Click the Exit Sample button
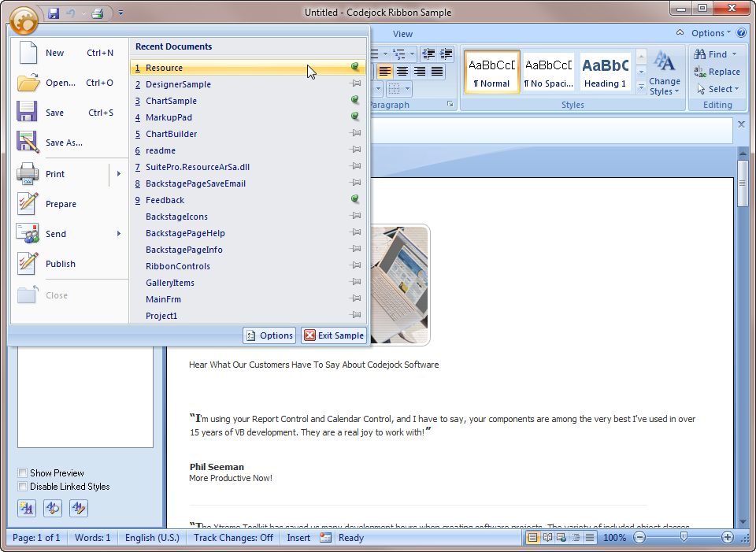Screen dimensions: 756x552 [333, 335]
